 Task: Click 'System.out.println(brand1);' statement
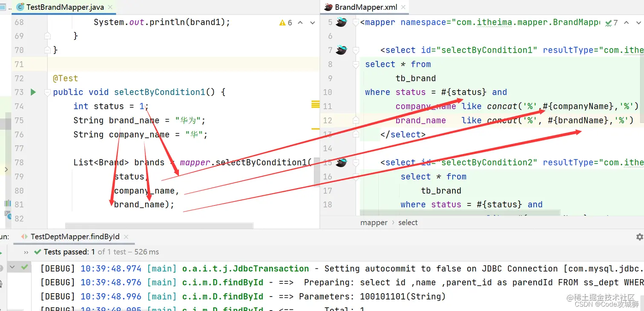tap(162, 22)
